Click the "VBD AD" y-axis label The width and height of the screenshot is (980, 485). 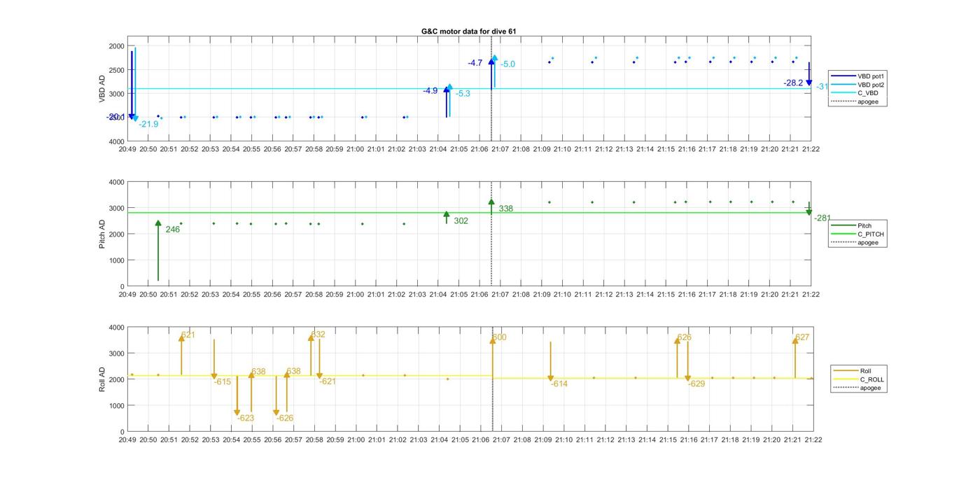[102, 89]
